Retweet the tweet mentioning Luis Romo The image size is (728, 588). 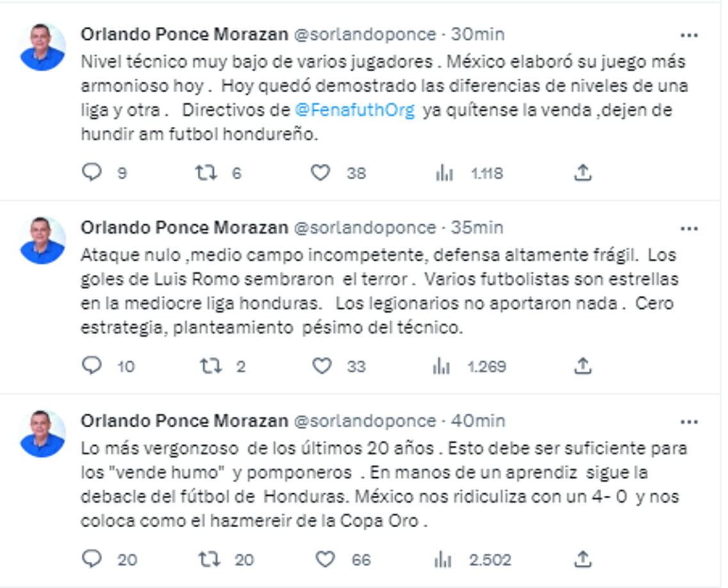click(206, 364)
